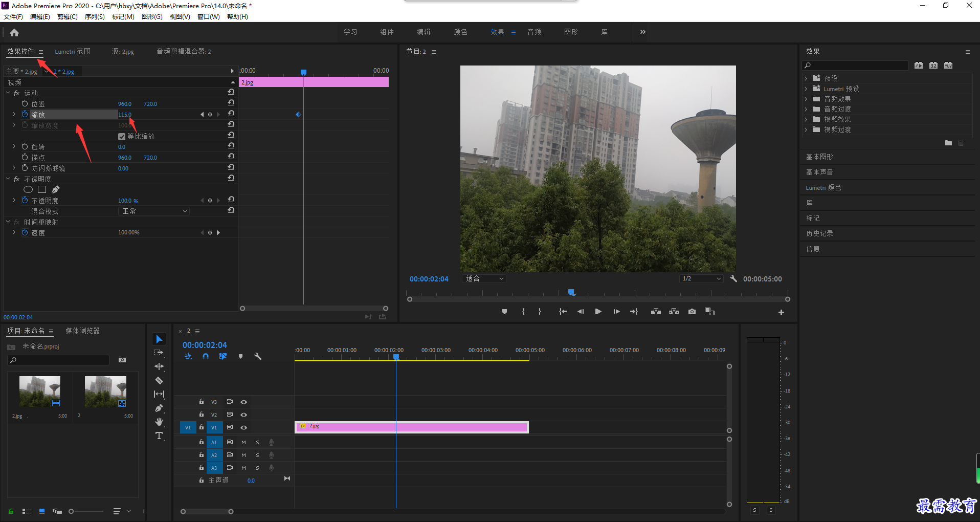Click the Lift button
This screenshot has height=522, width=980.
click(656, 312)
